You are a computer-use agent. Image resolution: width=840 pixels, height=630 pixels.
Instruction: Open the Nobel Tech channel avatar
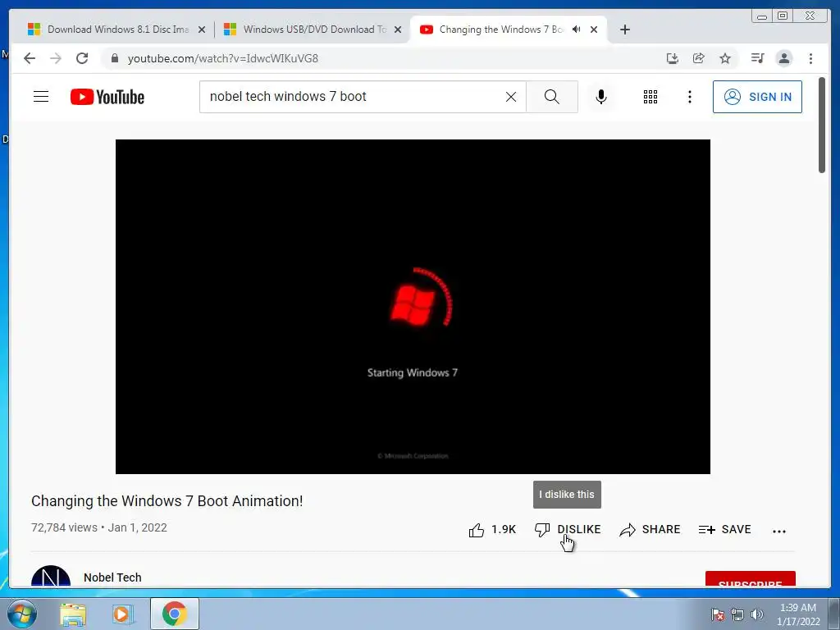coord(51,576)
